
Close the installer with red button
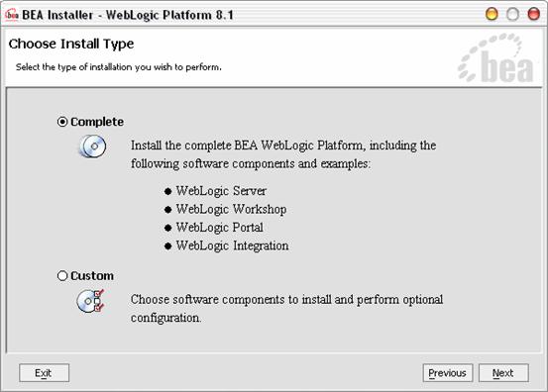[534, 14]
